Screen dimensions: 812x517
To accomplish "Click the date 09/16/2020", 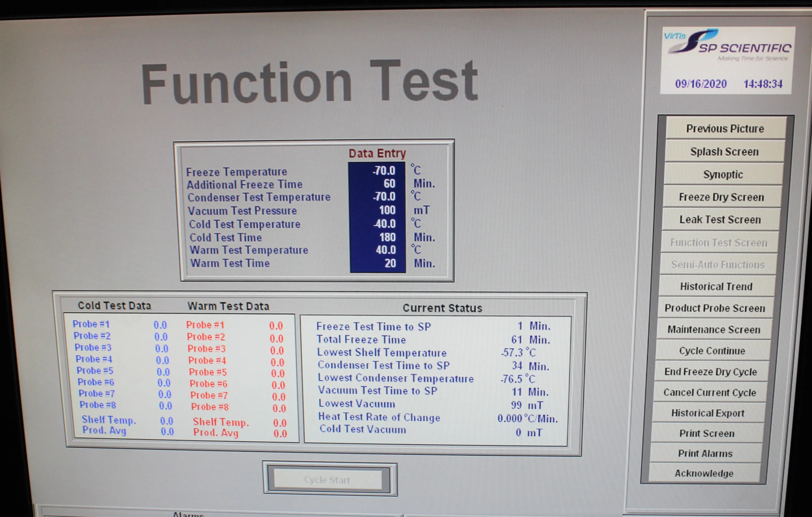I will (701, 84).
